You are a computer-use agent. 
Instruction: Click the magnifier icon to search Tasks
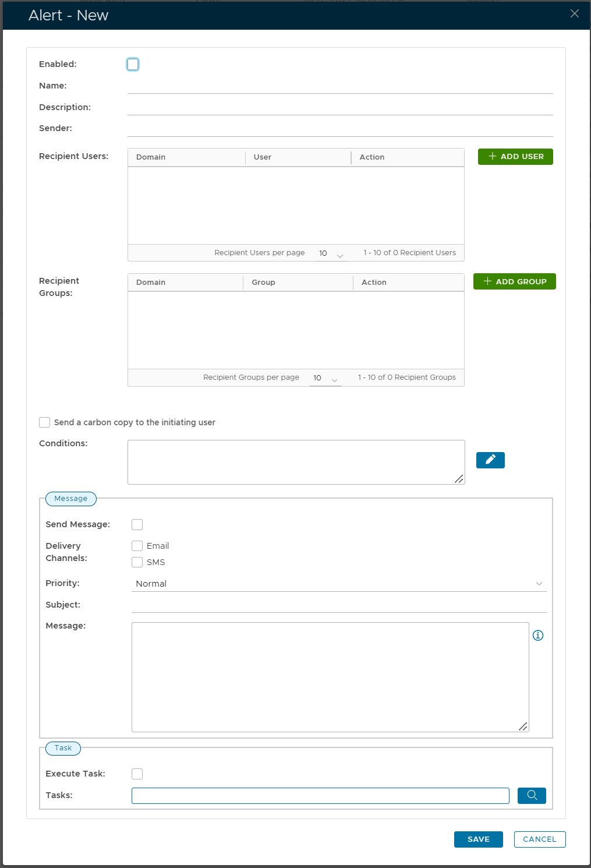pos(532,795)
